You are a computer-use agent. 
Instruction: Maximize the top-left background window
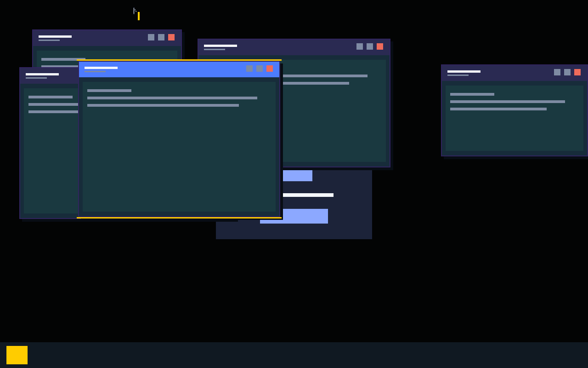pyautogui.click(x=161, y=37)
